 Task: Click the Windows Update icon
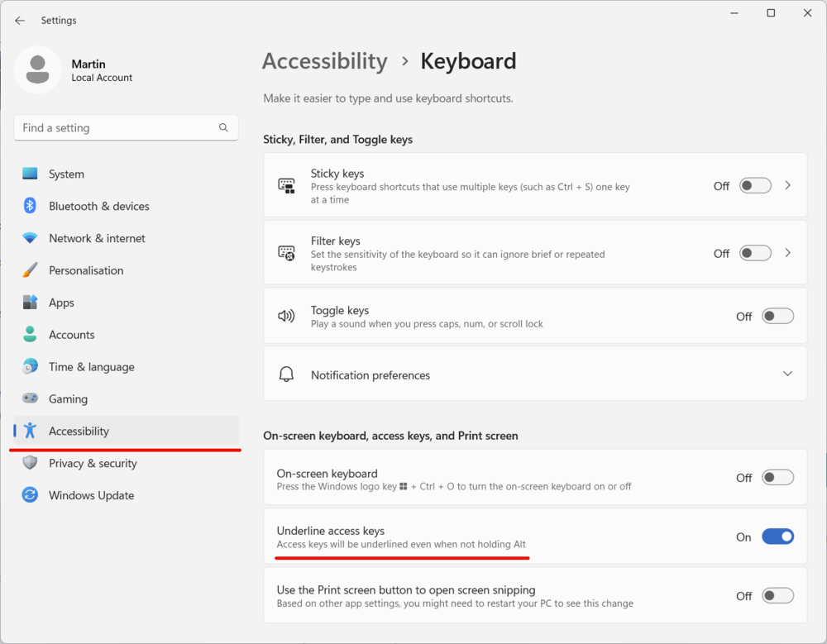30,495
